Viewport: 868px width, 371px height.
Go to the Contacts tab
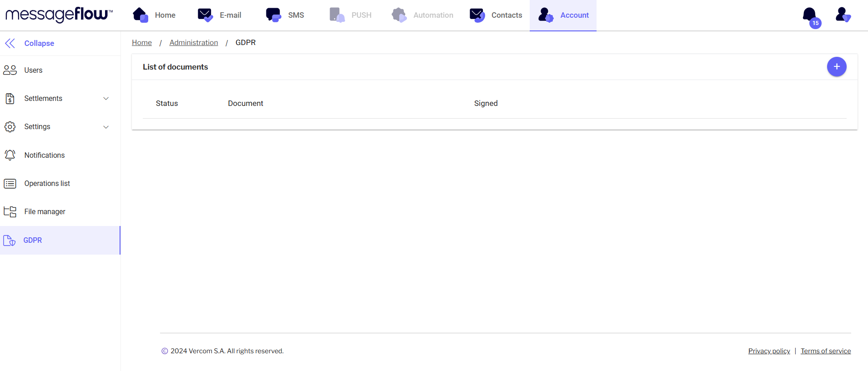click(496, 15)
